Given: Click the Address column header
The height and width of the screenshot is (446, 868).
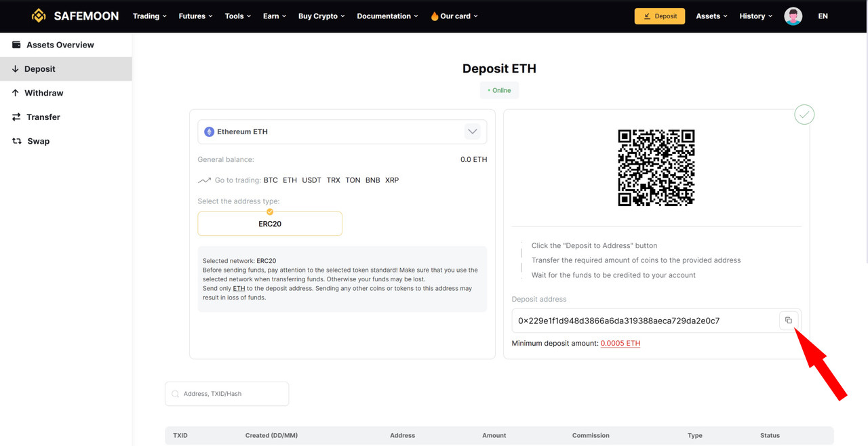Looking at the screenshot, I should click(x=402, y=435).
